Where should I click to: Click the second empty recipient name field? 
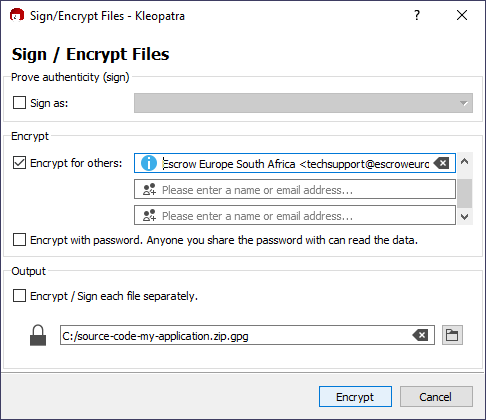(x=295, y=215)
